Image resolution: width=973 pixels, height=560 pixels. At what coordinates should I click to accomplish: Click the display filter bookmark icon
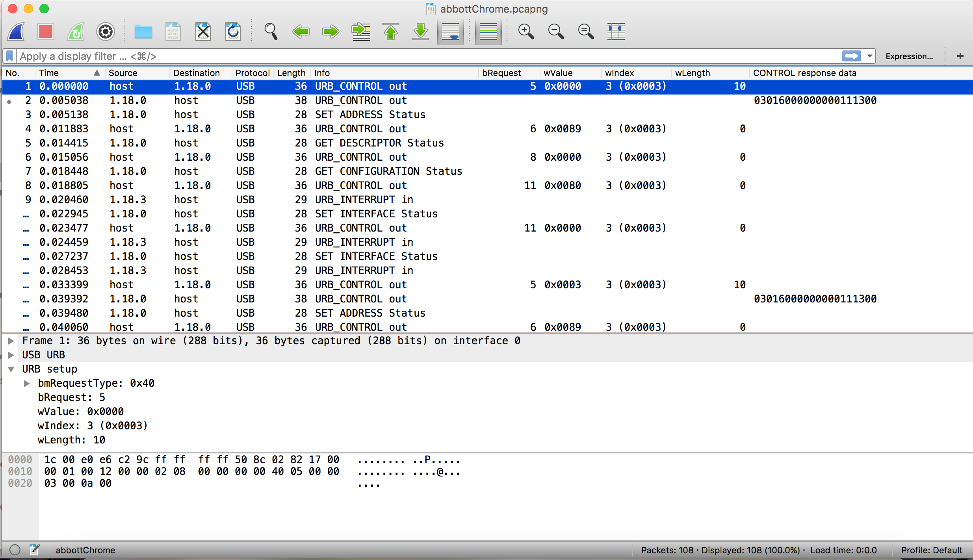click(10, 56)
